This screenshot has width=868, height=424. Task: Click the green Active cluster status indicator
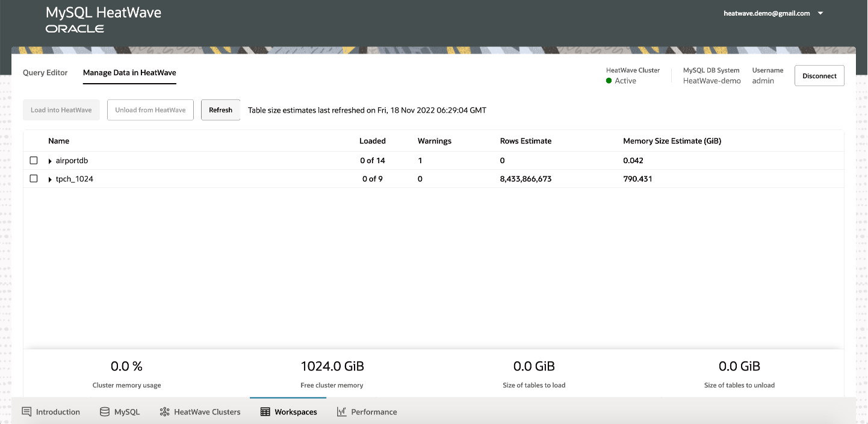point(609,79)
